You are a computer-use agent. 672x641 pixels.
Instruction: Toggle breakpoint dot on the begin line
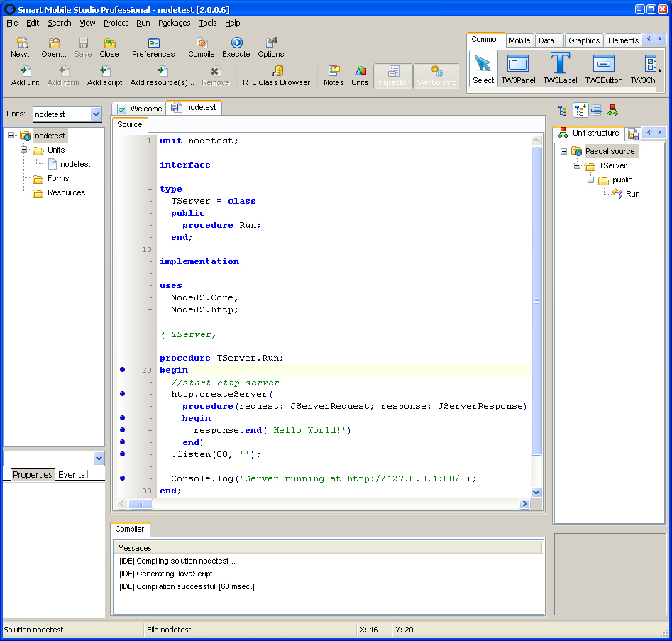pyautogui.click(x=122, y=370)
